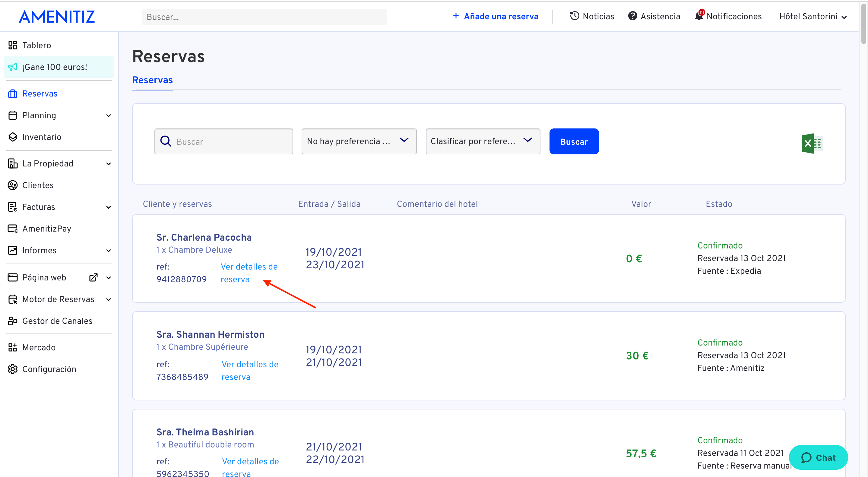The height and width of the screenshot is (477, 868).
Task: Click ¡Gane 100 euros! promo item
Action: tap(59, 67)
